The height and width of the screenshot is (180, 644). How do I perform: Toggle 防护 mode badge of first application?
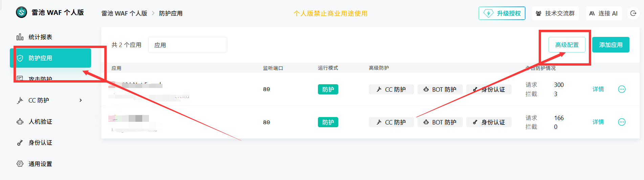click(x=328, y=89)
